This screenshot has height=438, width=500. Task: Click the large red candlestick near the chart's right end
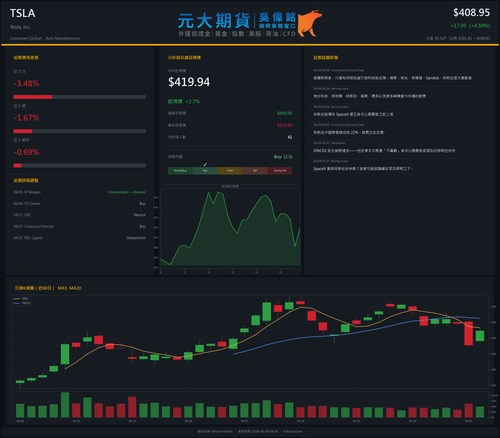pyautogui.click(x=468, y=333)
